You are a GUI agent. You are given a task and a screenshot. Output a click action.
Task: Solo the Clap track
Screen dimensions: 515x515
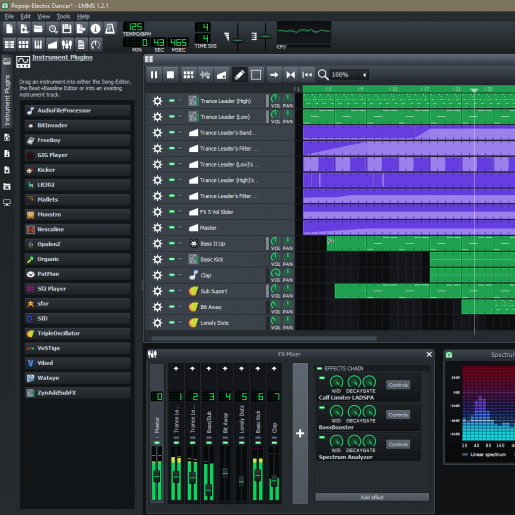[180, 275]
